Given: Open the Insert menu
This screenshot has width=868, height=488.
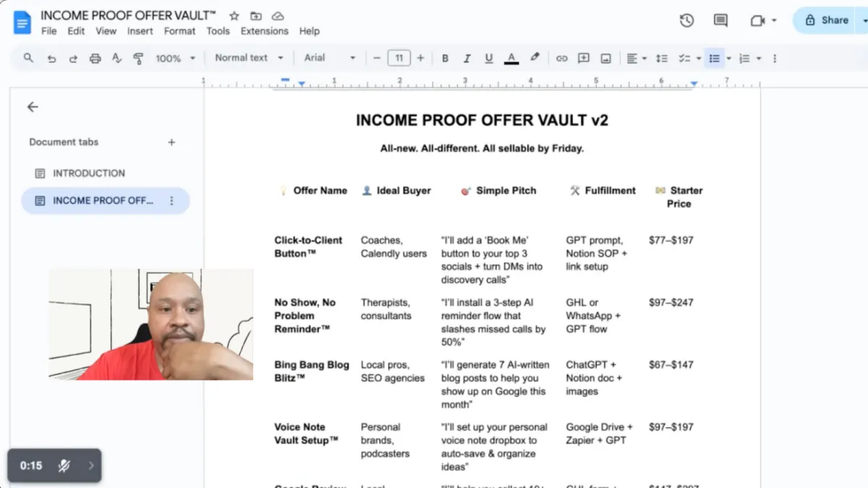Looking at the screenshot, I should click(140, 31).
